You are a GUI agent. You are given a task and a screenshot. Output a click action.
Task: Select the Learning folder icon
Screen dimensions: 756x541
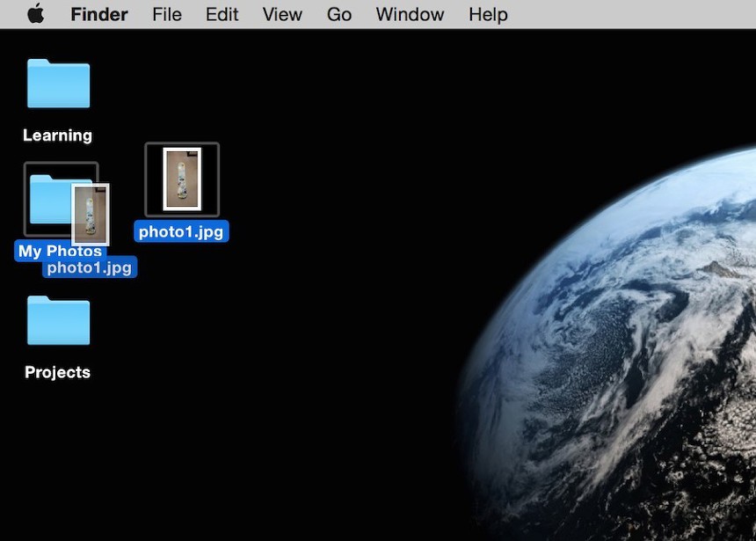[58, 84]
